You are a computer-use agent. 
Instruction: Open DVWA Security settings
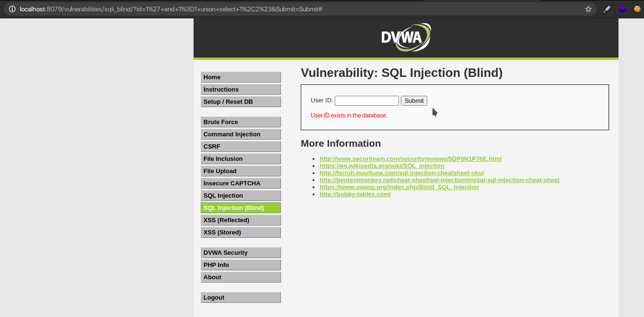tap(241, 252)
